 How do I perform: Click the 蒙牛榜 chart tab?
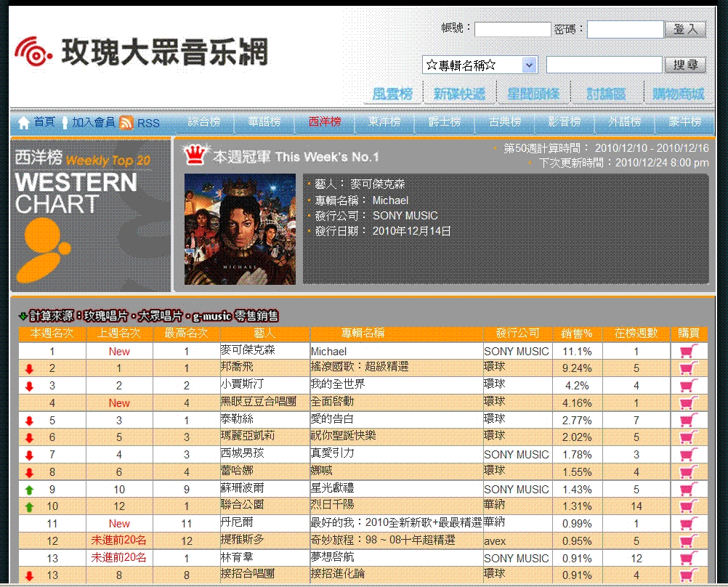click(685, 121)
